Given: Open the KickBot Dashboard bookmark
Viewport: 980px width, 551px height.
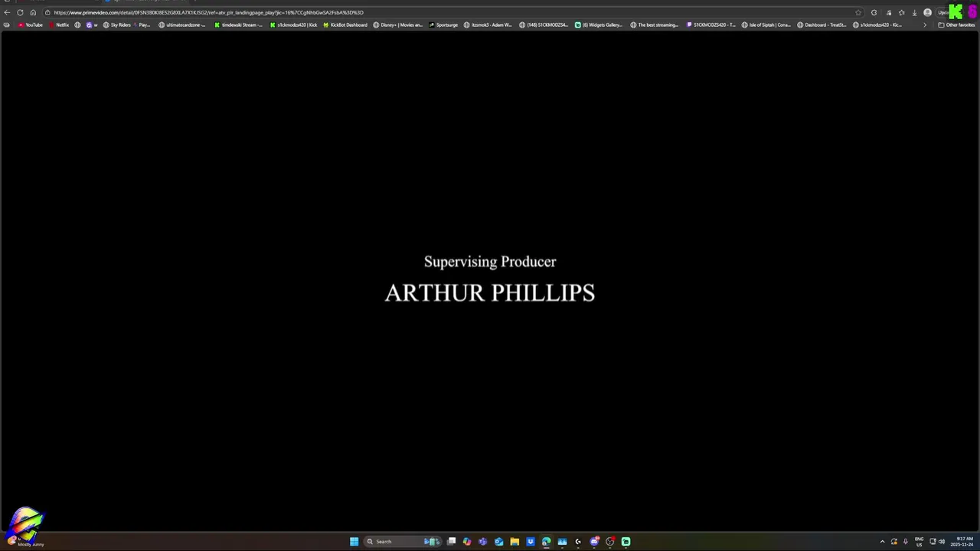Looking at the screenshot, I should 345,24.
